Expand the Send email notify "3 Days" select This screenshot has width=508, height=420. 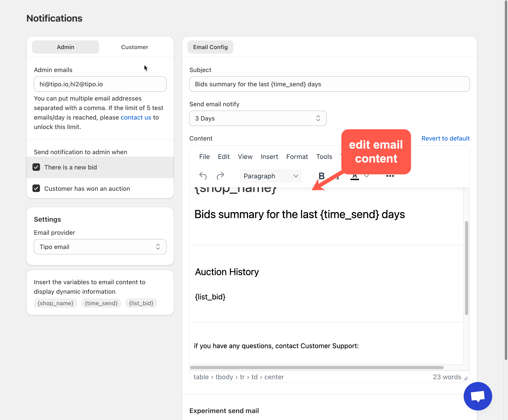click(258, 118)
